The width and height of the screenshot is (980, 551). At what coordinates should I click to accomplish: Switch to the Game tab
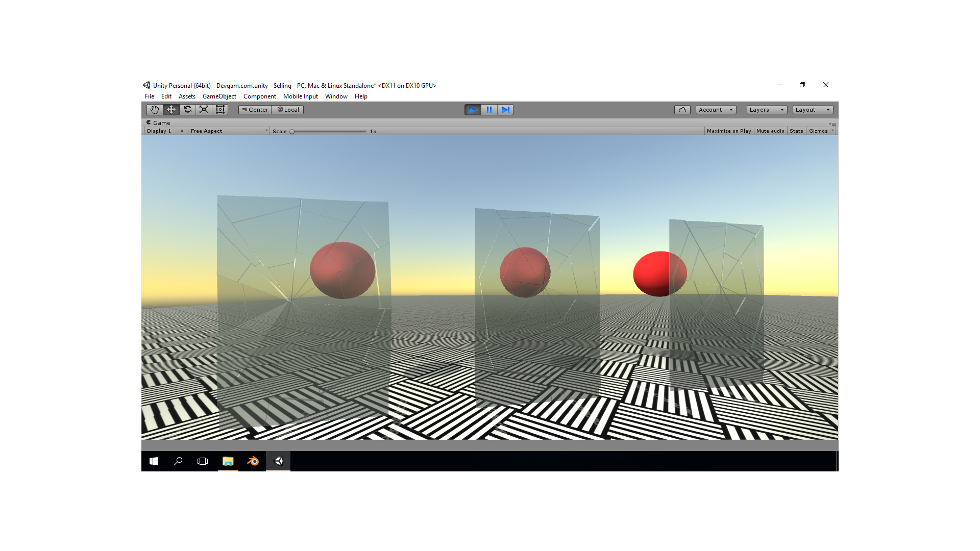158,122
